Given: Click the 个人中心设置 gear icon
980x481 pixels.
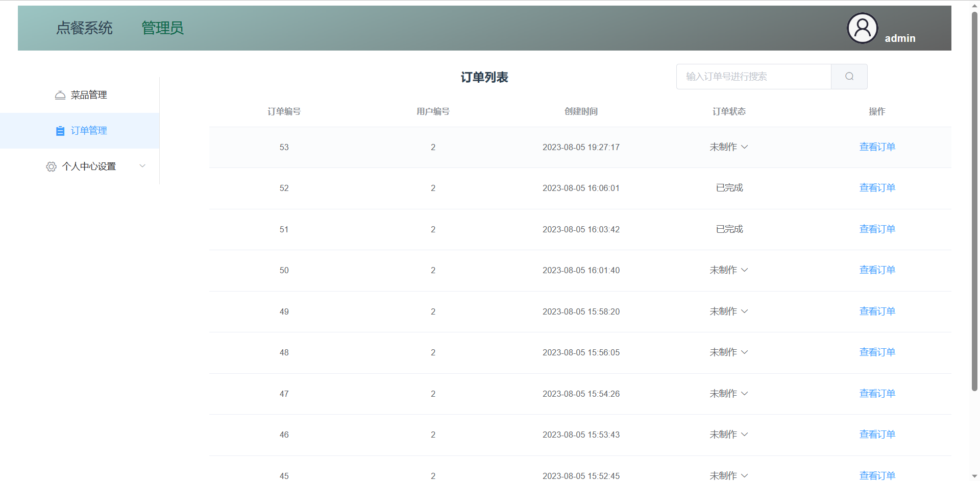Looking at the screenshot, I should pyautogui.click(x=51, y=166).
